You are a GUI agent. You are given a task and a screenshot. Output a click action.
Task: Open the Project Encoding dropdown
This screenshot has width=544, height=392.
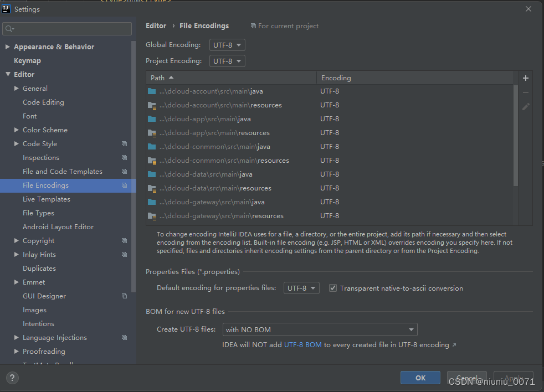(227, 61)
